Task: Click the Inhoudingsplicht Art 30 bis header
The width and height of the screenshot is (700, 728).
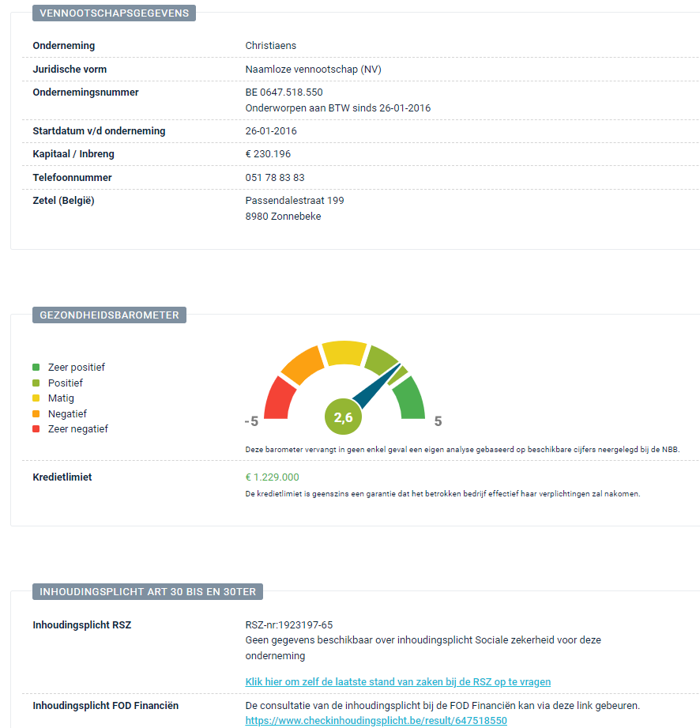Action: click(148, 592)
